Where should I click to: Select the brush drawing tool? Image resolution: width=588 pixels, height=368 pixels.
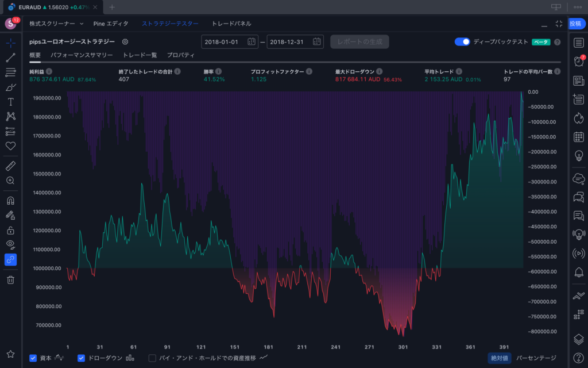pos(10,87)
